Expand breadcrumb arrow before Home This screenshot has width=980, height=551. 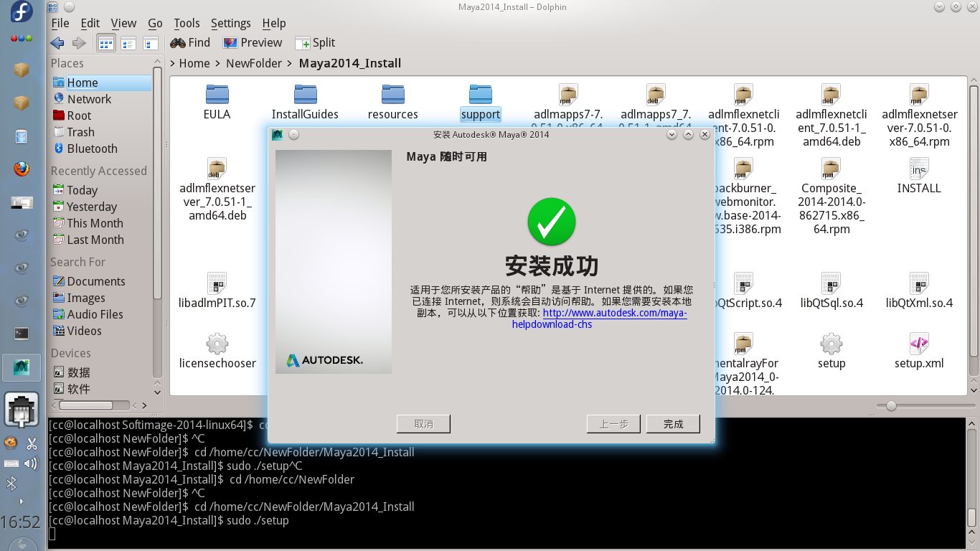pyautogui.click(x=173, y=64)
